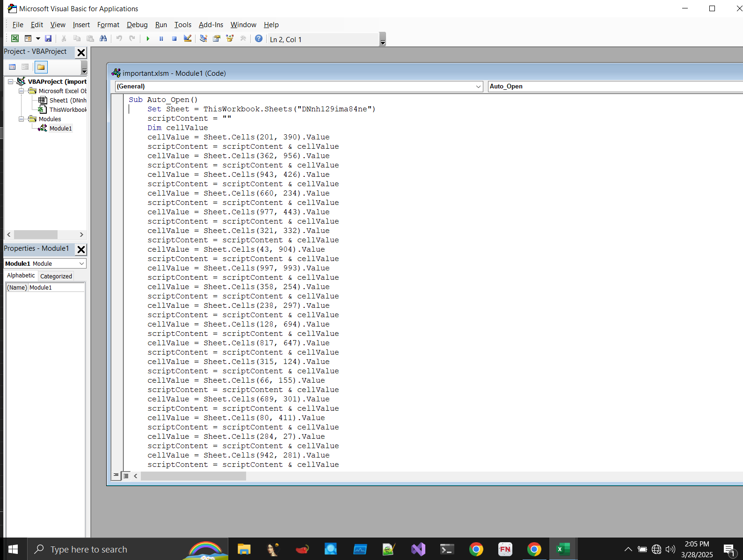Viewport: 743px width, 560px height.
Task: Click the Reset stop icon
Action: [174, 39]
